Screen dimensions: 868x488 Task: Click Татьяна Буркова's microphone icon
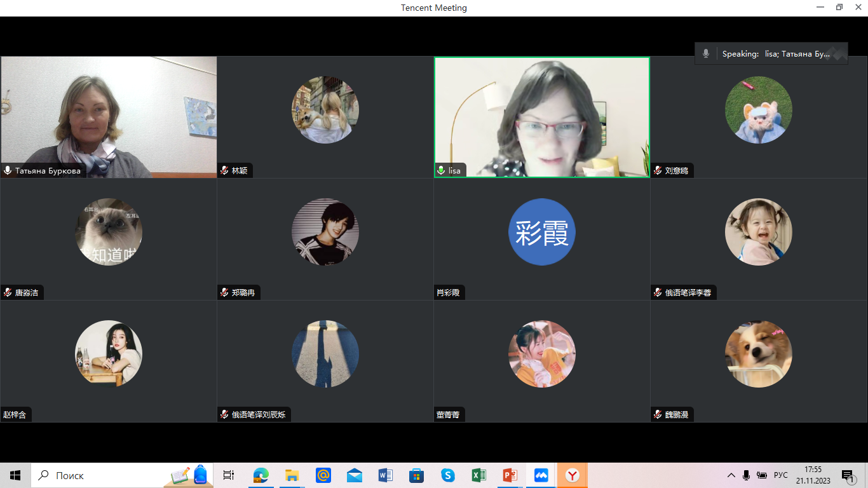pos(8,171)
